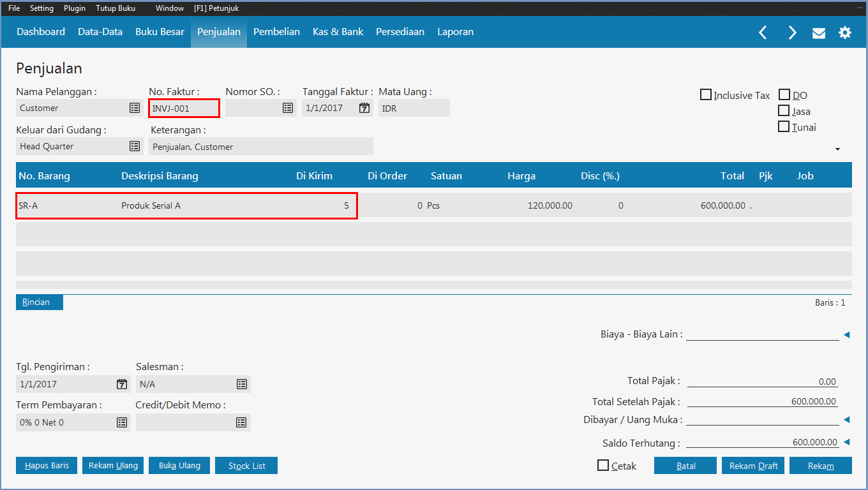Screen dimensions: 868x490
Task: Click the Keterangan field
Action: (261, 146)
